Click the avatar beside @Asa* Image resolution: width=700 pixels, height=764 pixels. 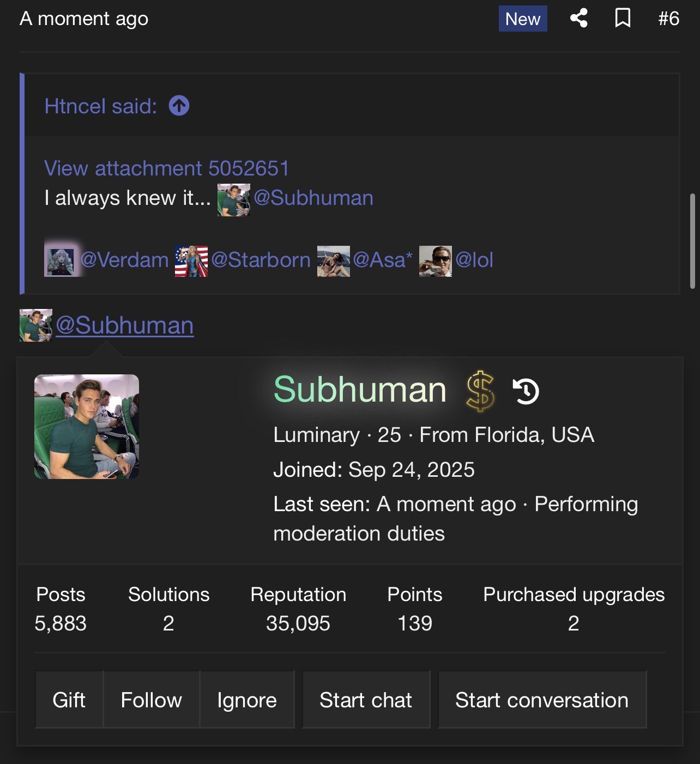[334, 261]
